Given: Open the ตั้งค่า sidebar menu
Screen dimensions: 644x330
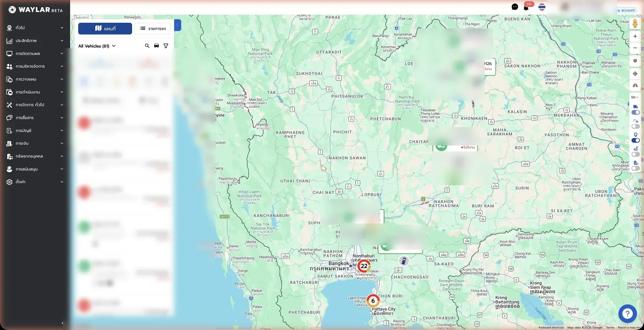Looking at the screenshot, I should click(x=35, y=182).
